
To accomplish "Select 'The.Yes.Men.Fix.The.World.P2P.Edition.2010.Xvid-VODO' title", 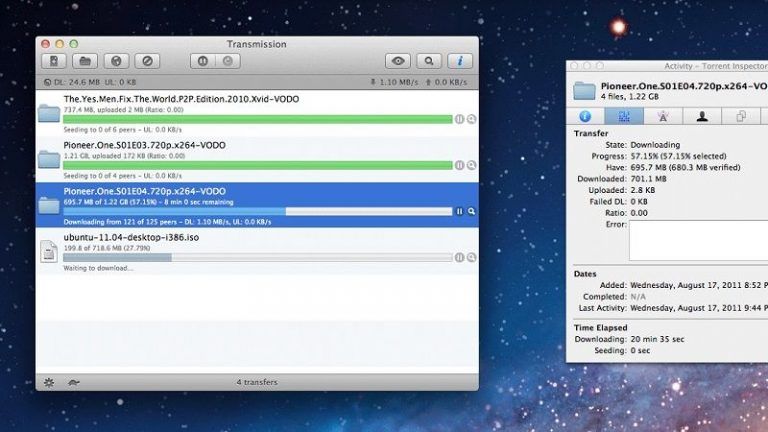I will click(x=181, y=99).
